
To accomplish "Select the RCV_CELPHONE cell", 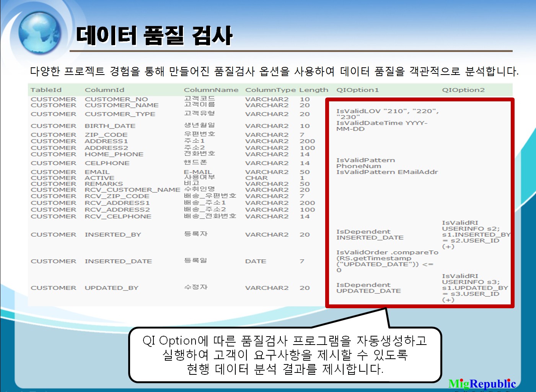I will click(118, 216).
